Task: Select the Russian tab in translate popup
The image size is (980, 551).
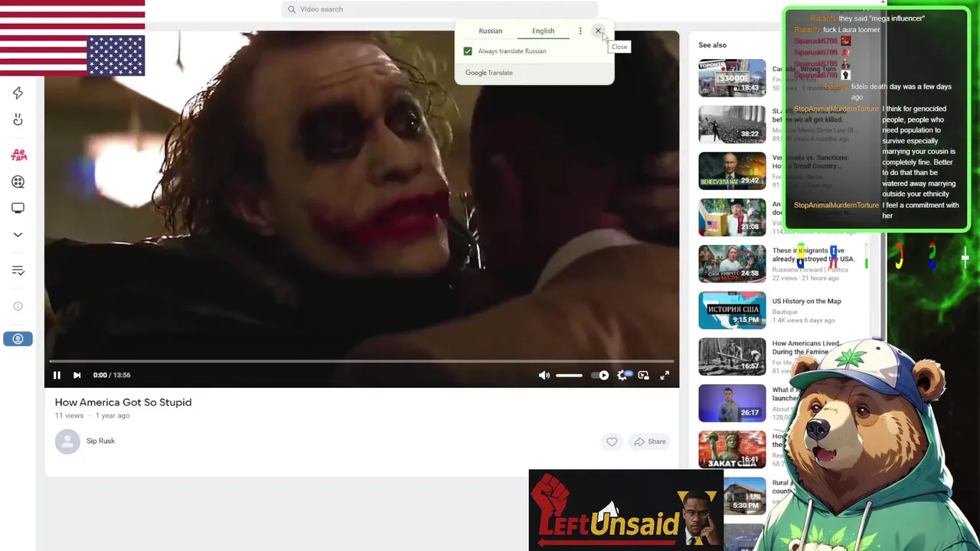Action: point(491,31)
